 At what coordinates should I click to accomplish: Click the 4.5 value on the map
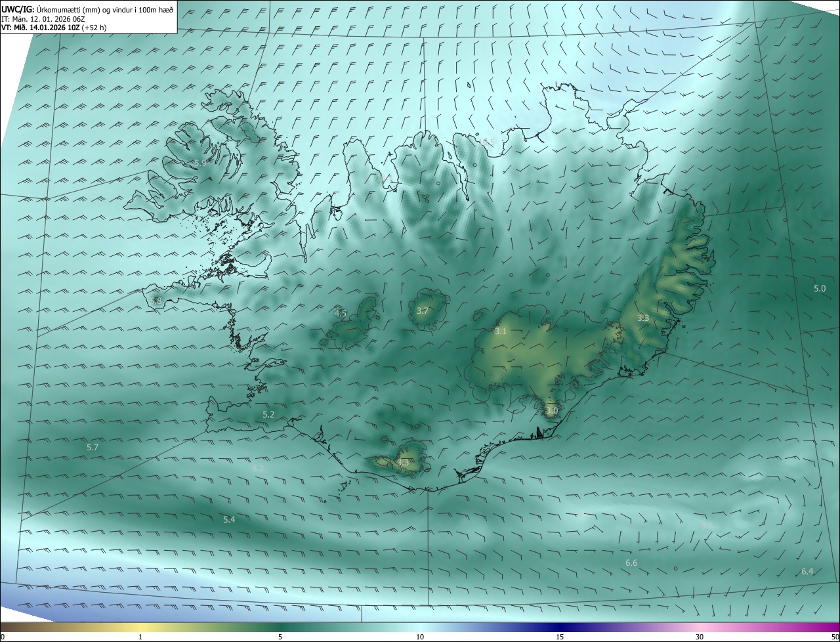341,313
